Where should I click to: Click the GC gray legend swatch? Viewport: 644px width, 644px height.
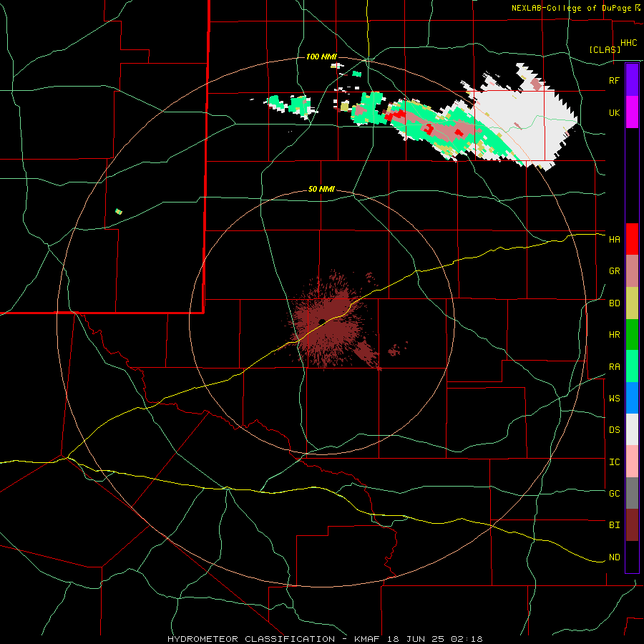click(632, 493)
